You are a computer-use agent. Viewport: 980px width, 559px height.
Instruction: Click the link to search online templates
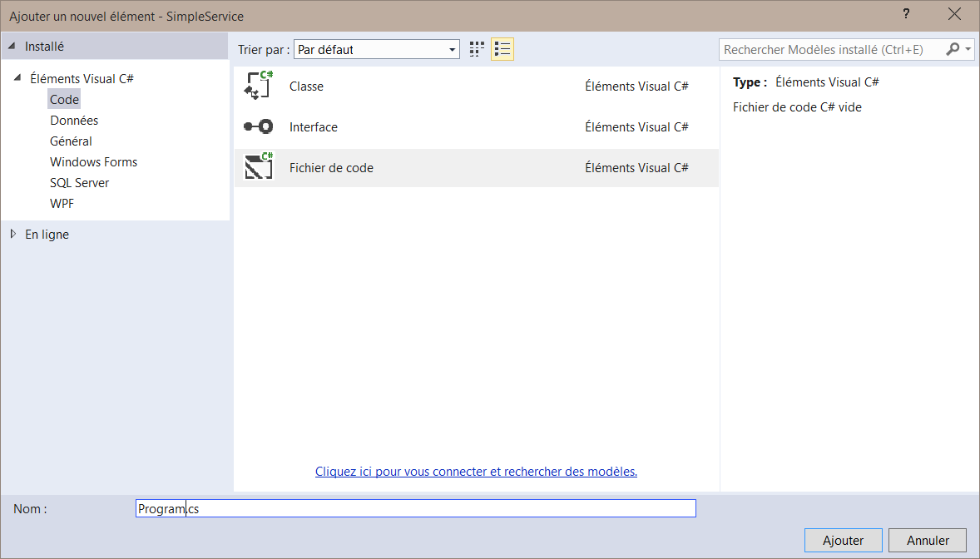click(x=476, y=472)
